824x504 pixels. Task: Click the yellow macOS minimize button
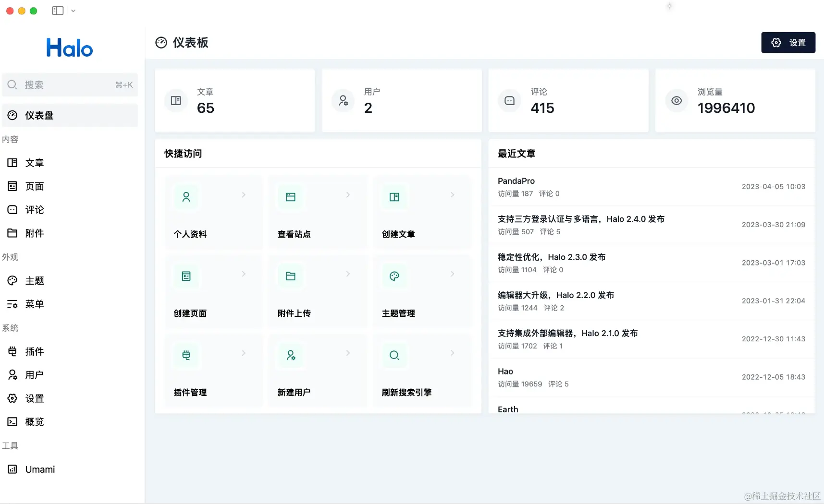[x=22, y=11]
